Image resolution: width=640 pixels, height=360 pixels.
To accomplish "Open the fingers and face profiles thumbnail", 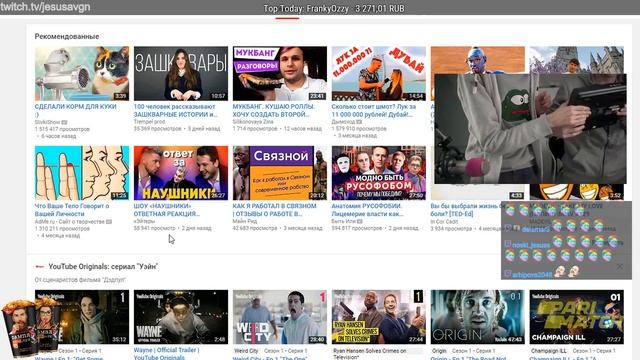I will click(82, 173).
